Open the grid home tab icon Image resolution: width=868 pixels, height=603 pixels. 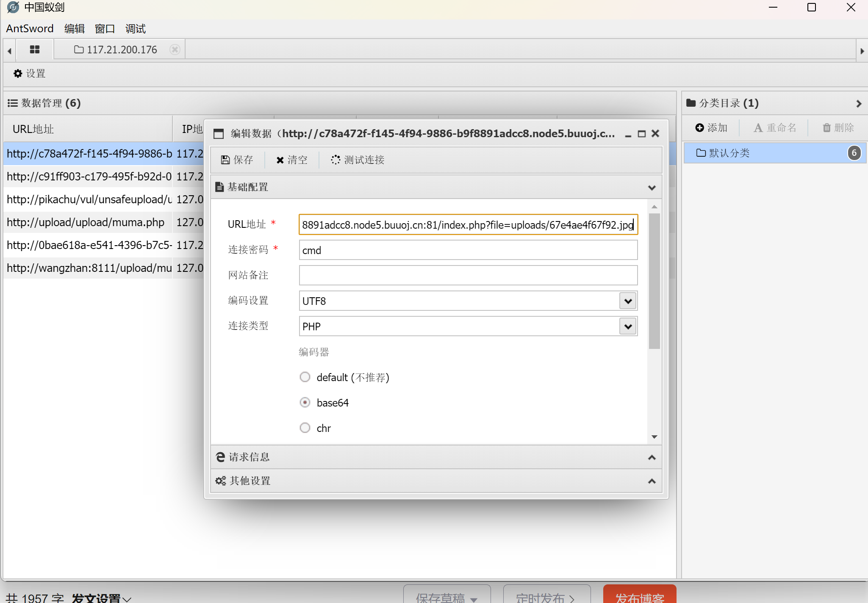(x=35, y=50)
